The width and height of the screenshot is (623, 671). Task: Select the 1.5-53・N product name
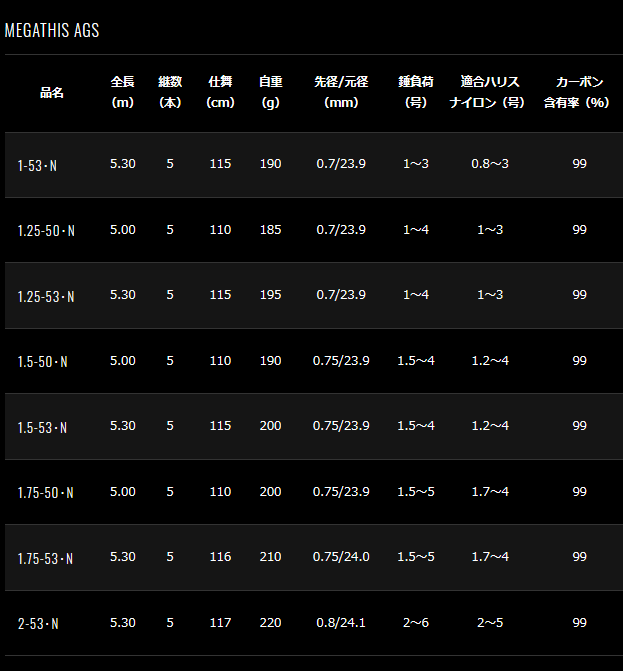pyautogui.click(x=42, y=428)
